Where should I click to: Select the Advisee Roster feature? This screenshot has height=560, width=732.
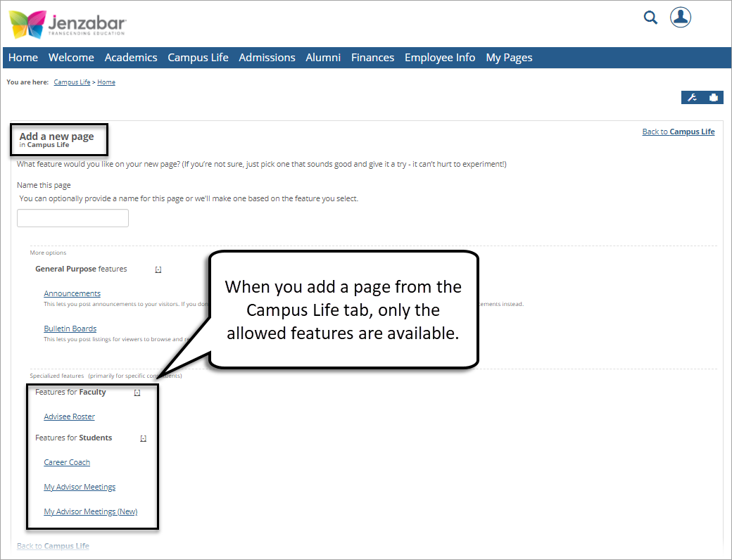(69, 416)
